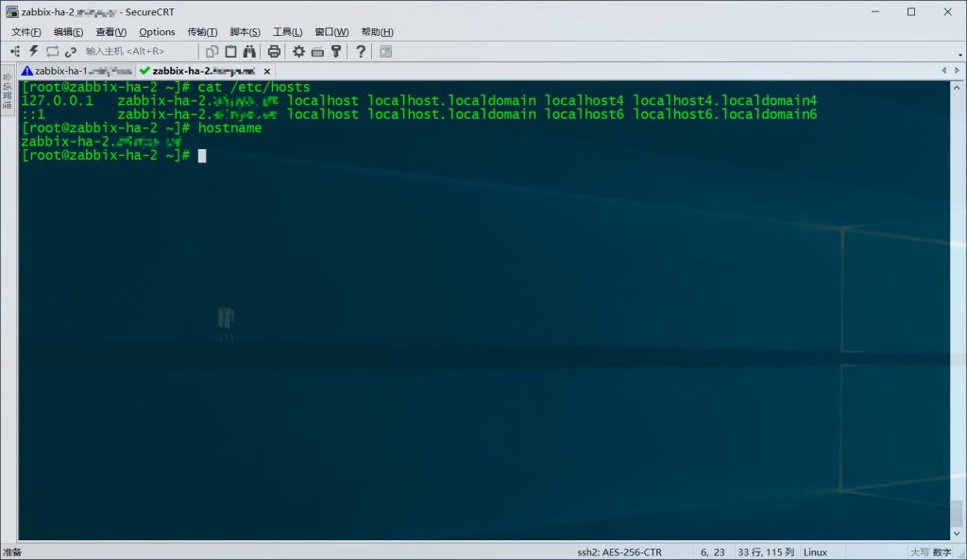Viewport: 967px width, 560px height.
Task: Click the '127.0.0.1' address in terminal
Action: coord(58,100)
